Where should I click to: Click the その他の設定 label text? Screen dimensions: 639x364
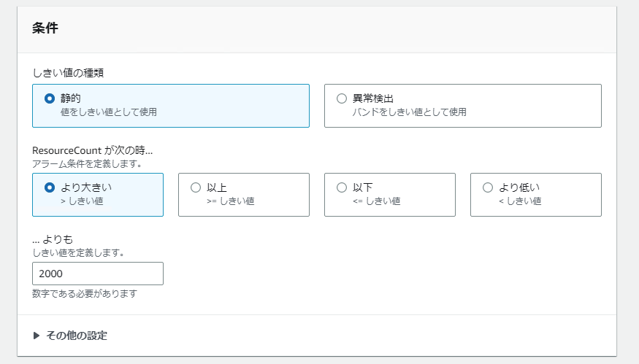pyautogui.click(x=77, y=336)
